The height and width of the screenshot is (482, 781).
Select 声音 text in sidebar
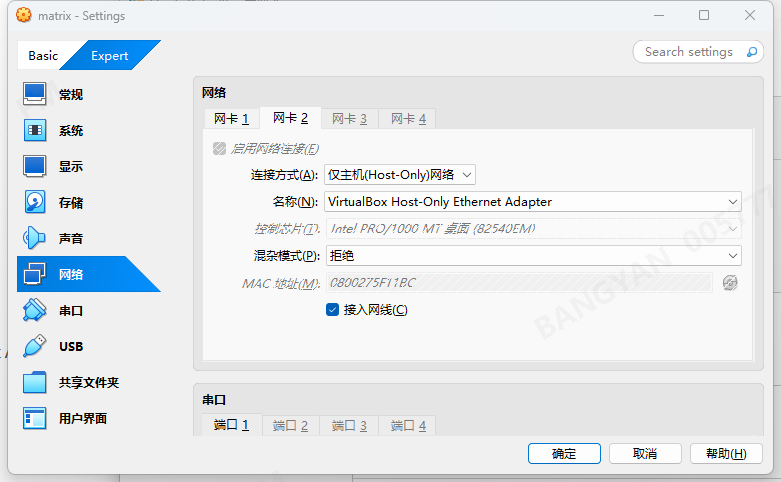[x=71, y=239]
